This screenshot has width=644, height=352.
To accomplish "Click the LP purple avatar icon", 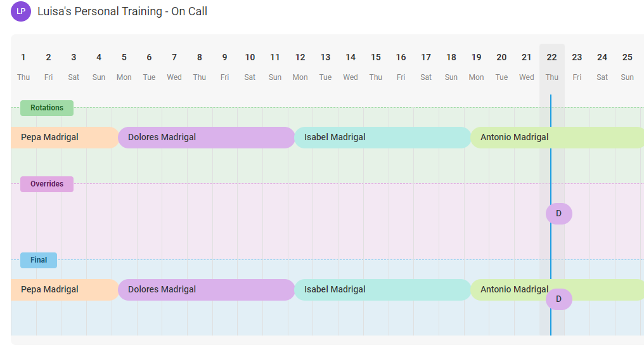I will pyautogui.click(x=21, y=11).
